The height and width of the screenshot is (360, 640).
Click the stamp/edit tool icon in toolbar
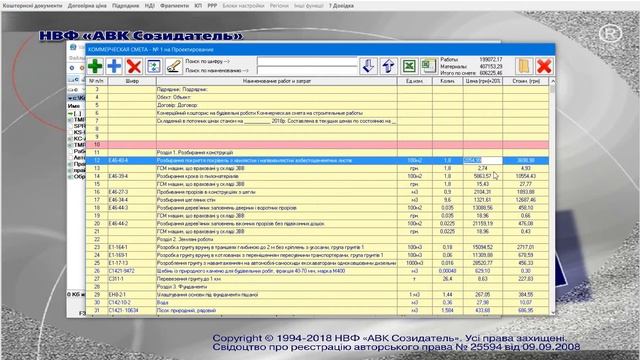(x=173, y=66)
